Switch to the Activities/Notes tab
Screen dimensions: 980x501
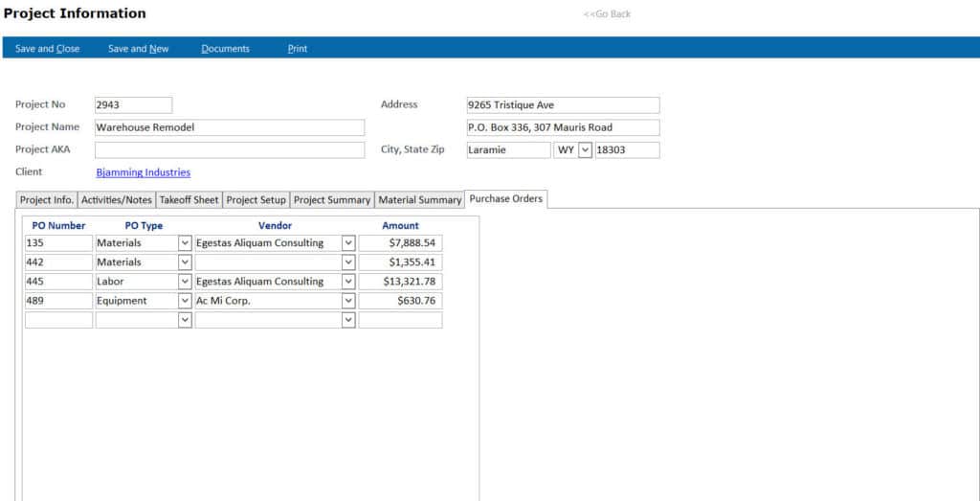coord(116,200)
